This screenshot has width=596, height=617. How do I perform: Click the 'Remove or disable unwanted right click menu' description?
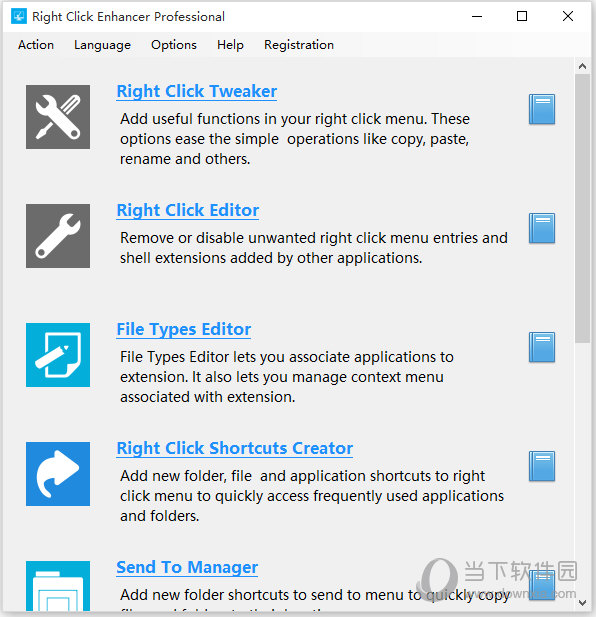[314, 248]
